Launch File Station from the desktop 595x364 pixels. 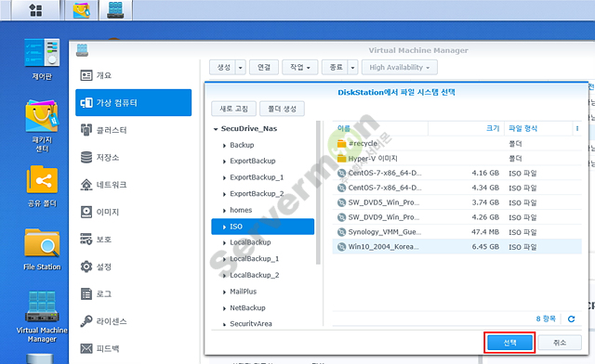[x=42, y=250]
